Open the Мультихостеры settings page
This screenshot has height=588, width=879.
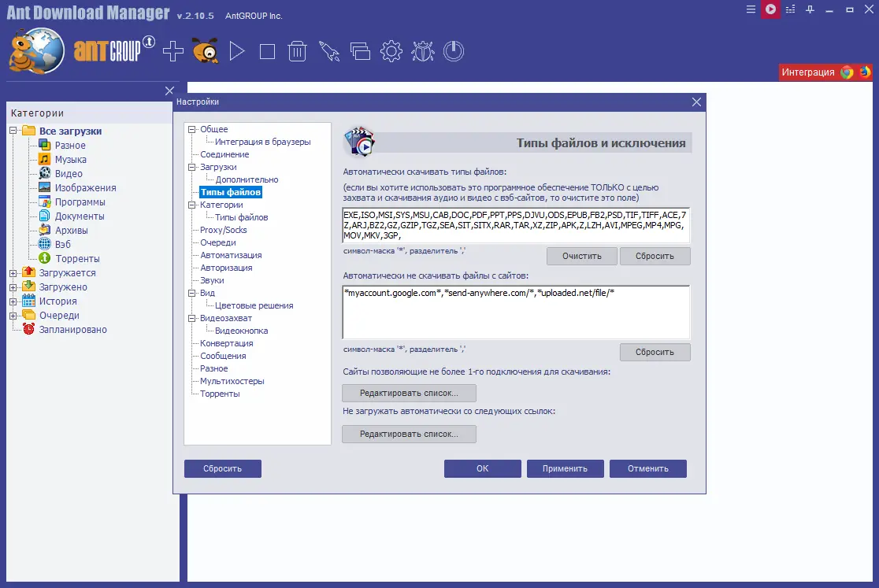[232, 381]
